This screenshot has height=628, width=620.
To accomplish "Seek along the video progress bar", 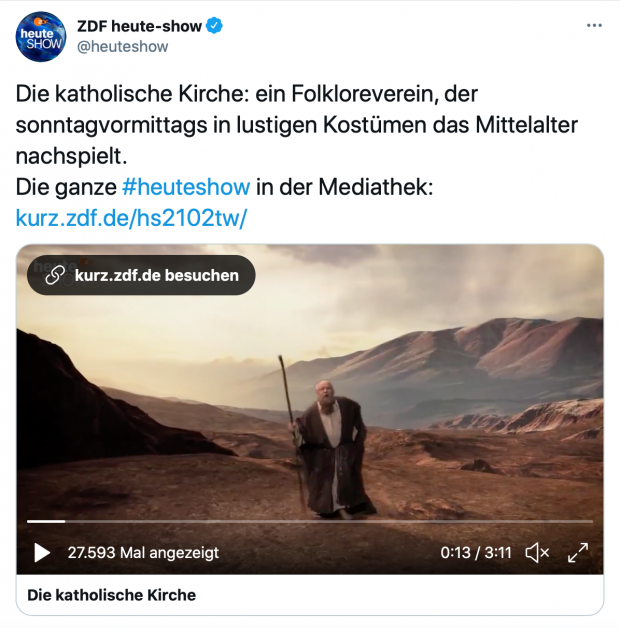I will [310, 521].
